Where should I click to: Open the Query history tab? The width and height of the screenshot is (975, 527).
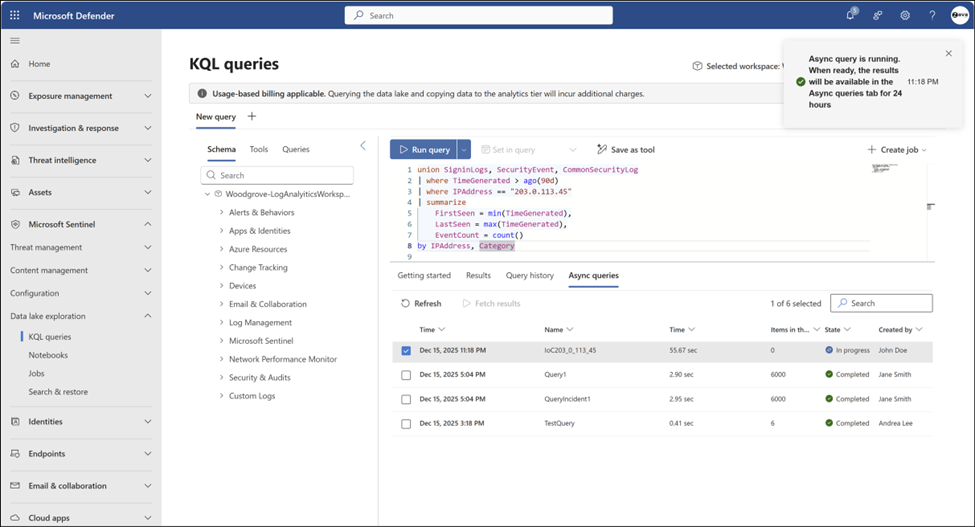pyautogui.click(x=529, y=275)
